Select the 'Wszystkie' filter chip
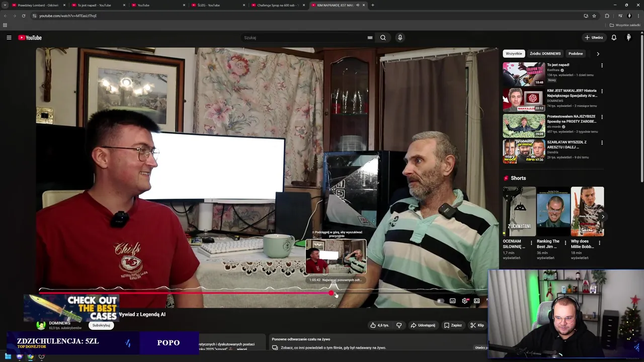The width and height of the screenshot is (644, 362). (514, 54)
